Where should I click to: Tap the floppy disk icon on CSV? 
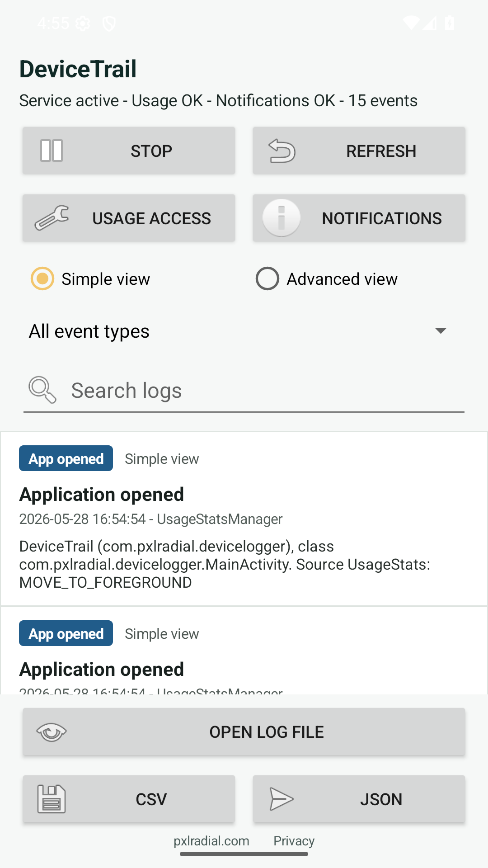coord(52,799)
